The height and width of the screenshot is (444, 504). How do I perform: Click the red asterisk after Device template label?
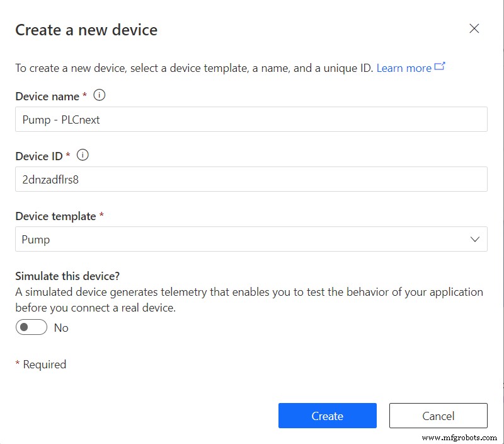pyautogui.click(x=101, y=216)
